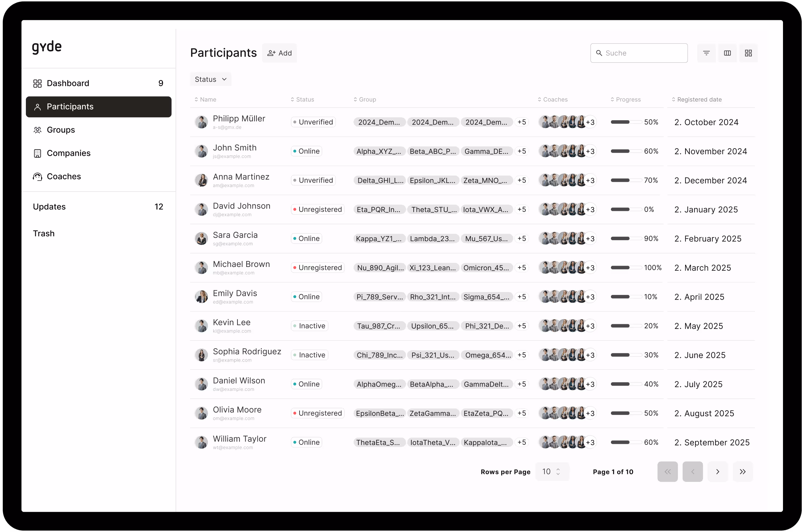Click the filter icon next to search
802x532 pixels.
(706, 53)
